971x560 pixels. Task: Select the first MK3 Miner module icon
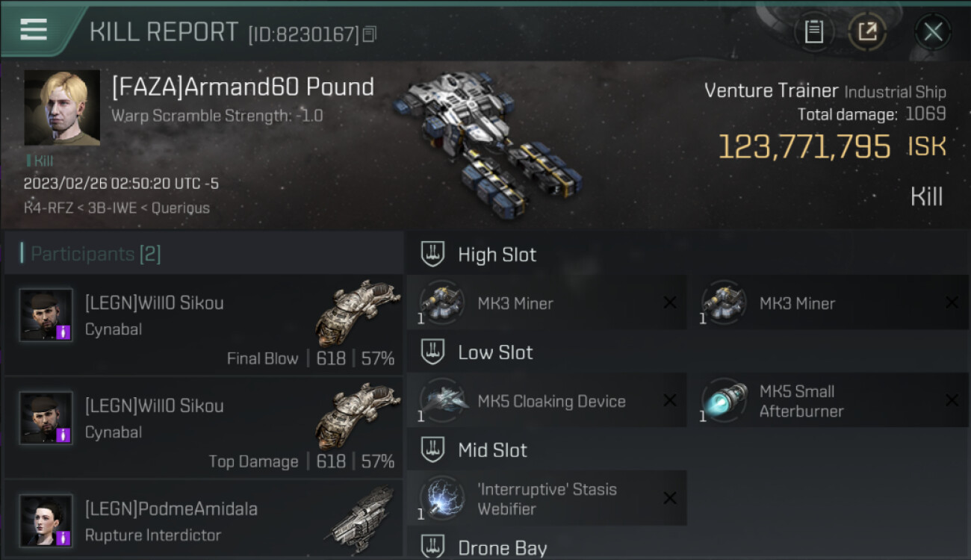441,303
